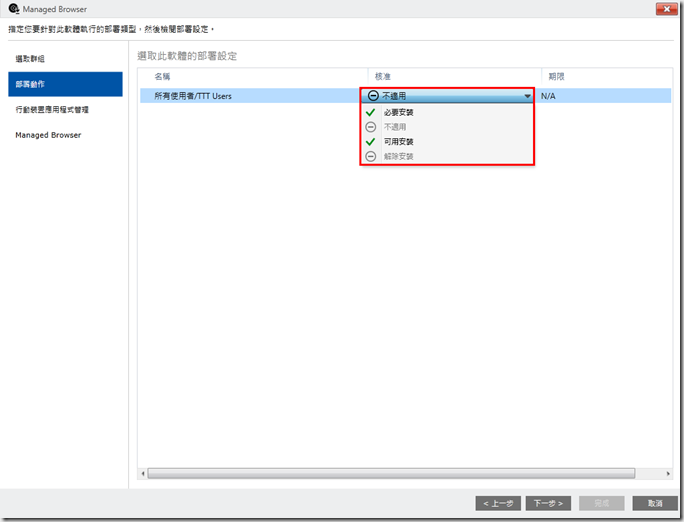Choose 可用安裝 from the dropdown list
This screenshot has width=684, height=522.
pos(399,142)
